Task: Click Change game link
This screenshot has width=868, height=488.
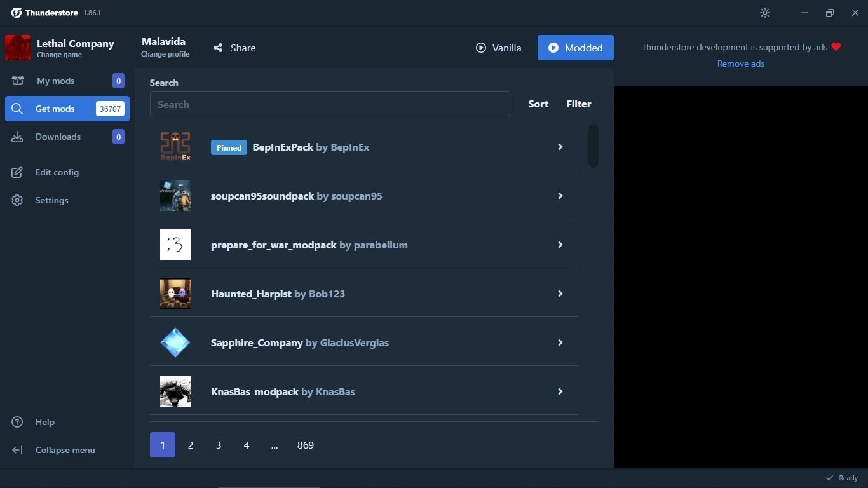Action: click(x=59, y=55)
